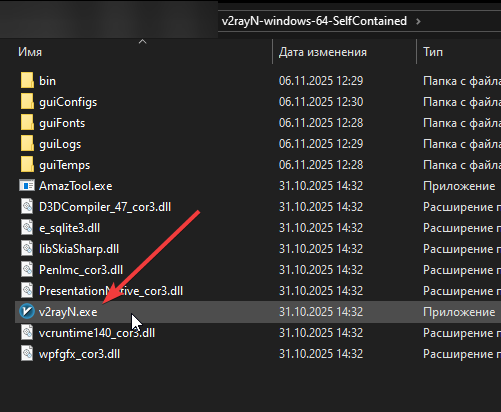Select the guiConfigs folder icon
This screenshot has height=412, width=501.
27,102
